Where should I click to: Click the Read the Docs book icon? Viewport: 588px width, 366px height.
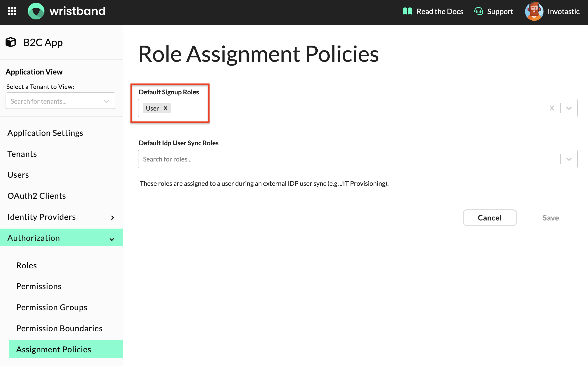tap(407, 11)
